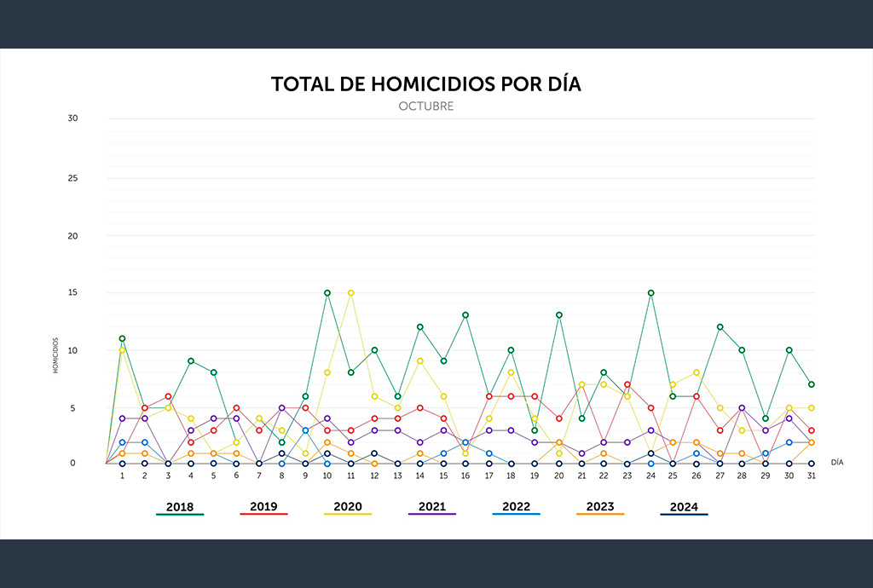This screenshot has height=588, width=873.
Task: Click the DÍA x-axis label
Action: (837, 461)
